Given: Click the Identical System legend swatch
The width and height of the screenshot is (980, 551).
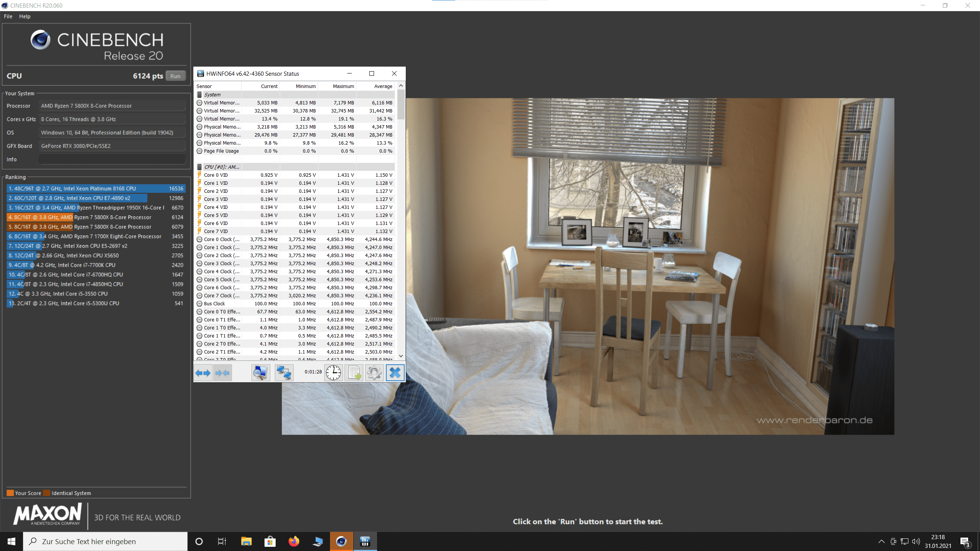Looking at the screenshot, I should (47, 493).
